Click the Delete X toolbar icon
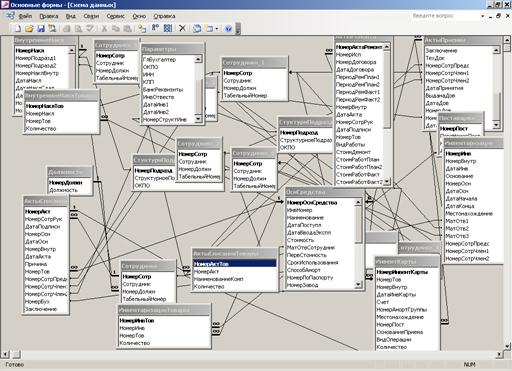 pyautogui.click(x=182, y=29)
